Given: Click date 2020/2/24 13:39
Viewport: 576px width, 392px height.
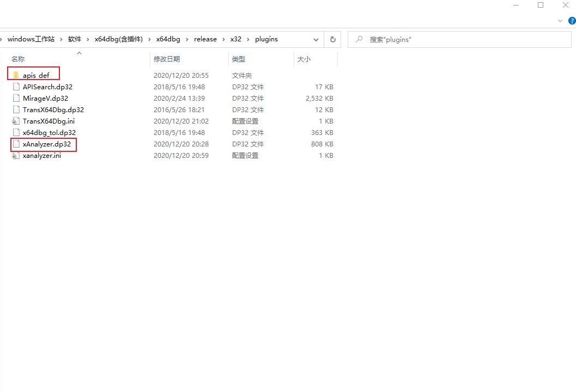Looking at the screenshot, I should 179,98.
